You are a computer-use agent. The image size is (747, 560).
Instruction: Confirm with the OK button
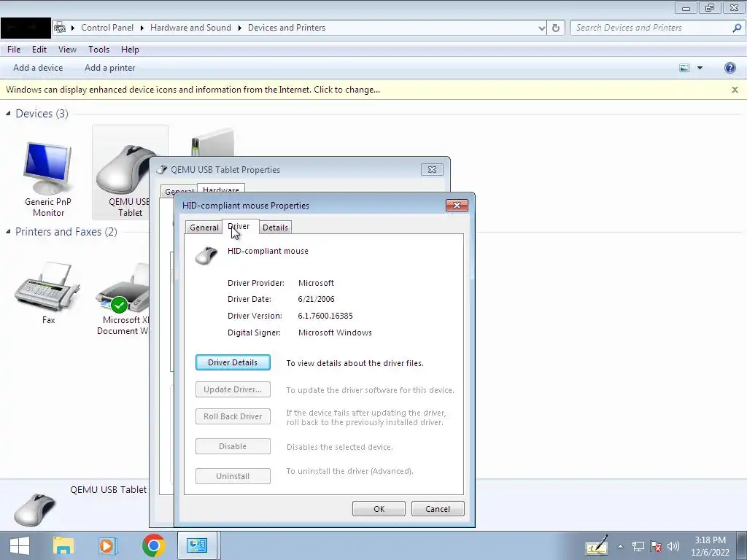(379, 509)
